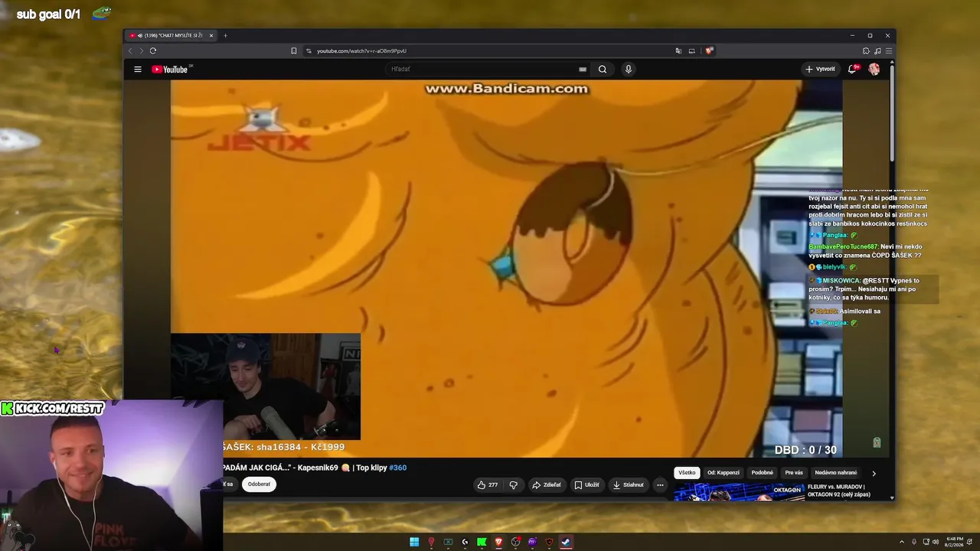Open Steam from the taskbar
The image size is (980, 551).
click(566, 542)
